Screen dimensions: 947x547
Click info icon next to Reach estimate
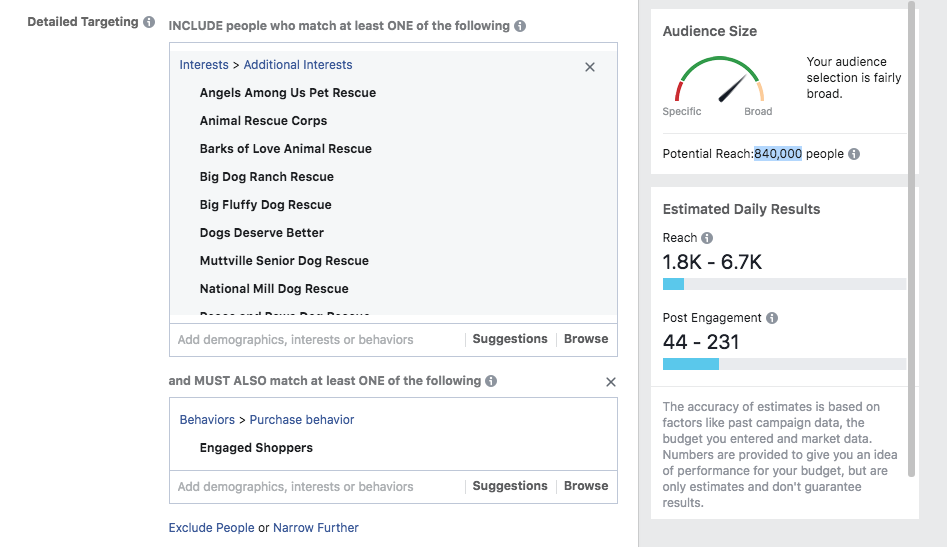[x=707, y=238]
